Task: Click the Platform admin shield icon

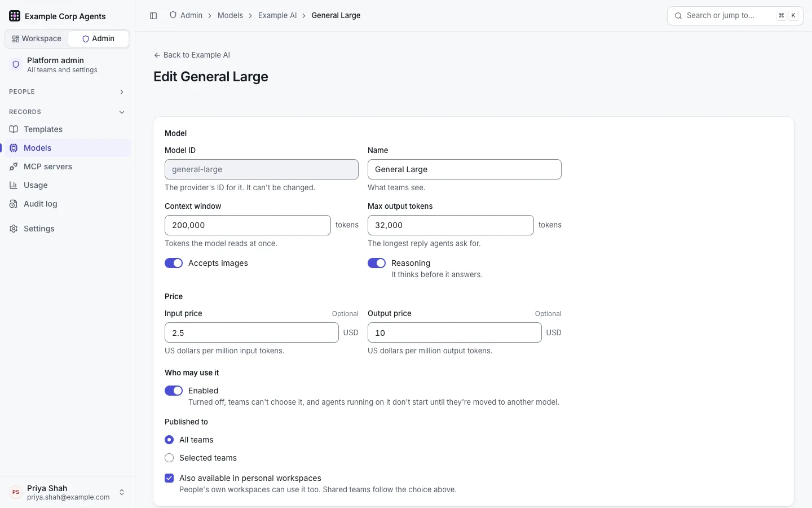Action: [16, 64]
